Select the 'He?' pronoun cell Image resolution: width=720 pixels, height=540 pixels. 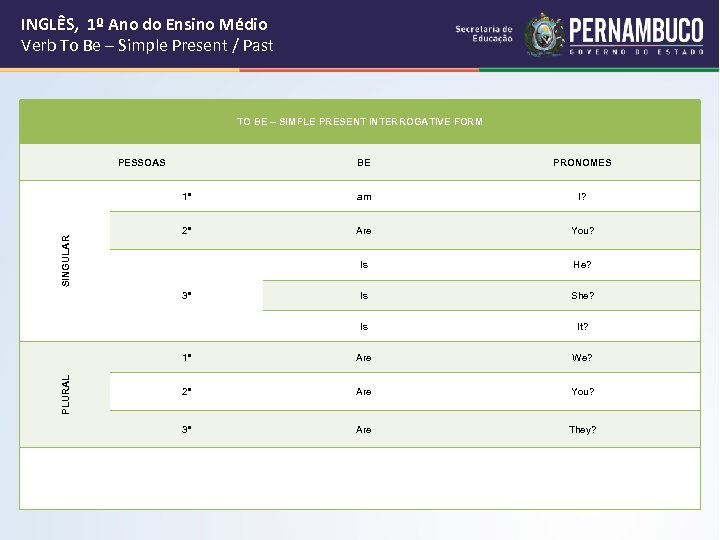[582, 265]
